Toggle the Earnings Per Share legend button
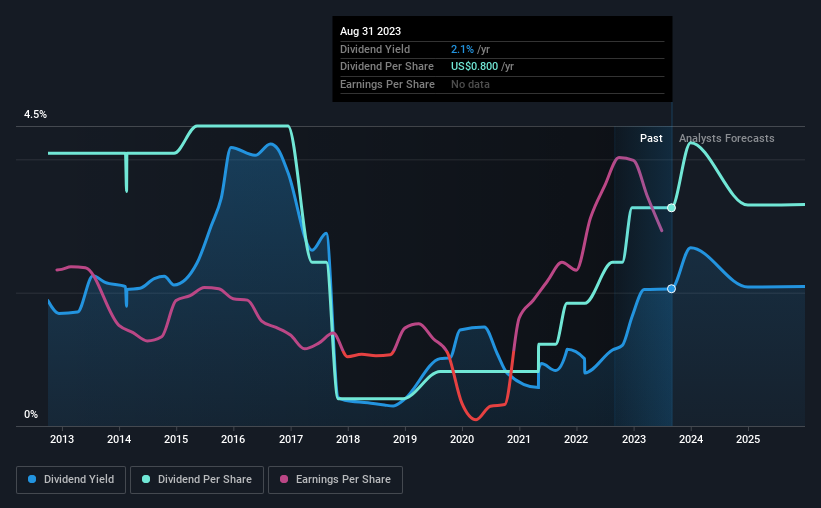Viewport: 821px width, 508px height. [x=335, y=480]
